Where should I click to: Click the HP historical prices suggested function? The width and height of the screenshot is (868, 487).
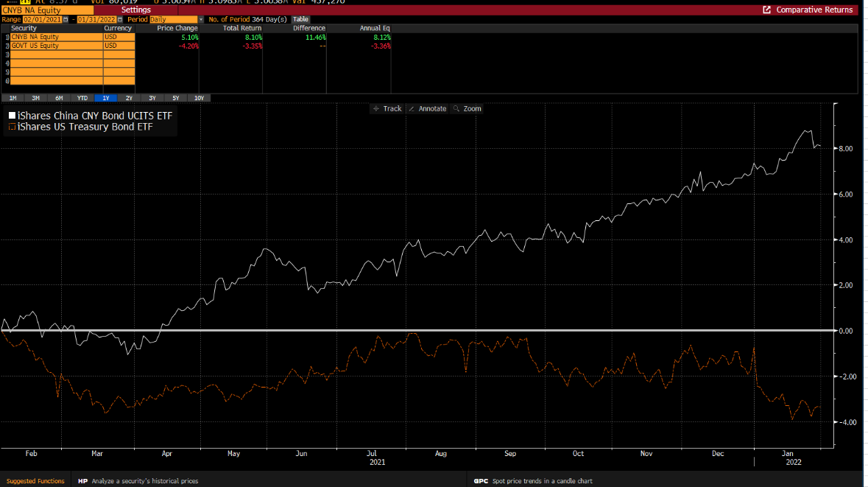coord(138,481)
